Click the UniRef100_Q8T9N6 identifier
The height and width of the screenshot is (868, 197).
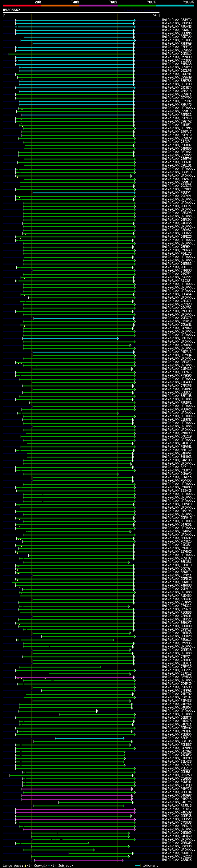point(177,128)
